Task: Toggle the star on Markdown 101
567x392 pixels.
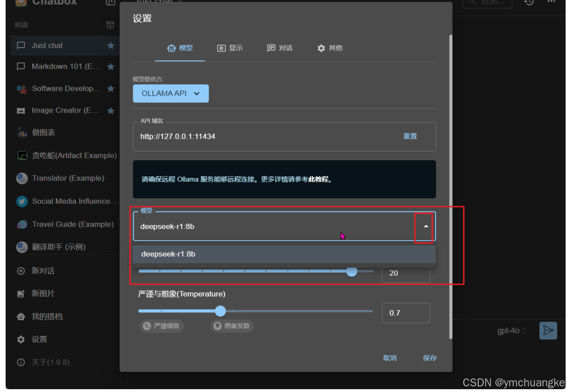Action: (x=110, y=66)
